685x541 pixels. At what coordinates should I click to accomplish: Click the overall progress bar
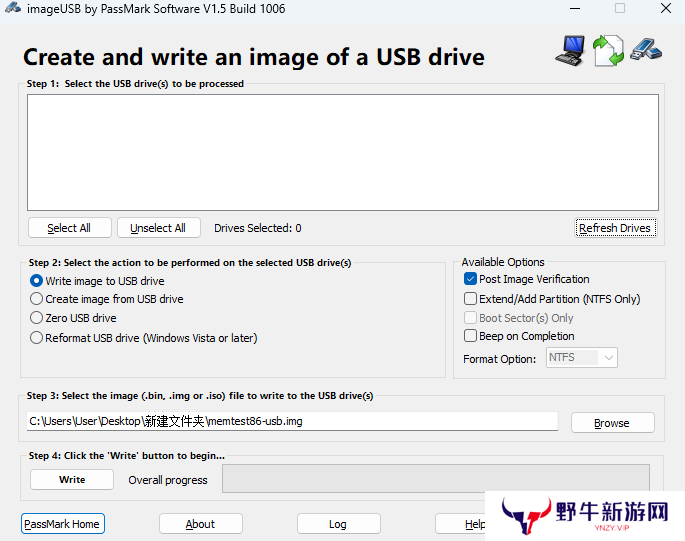(x=436, y=479)
